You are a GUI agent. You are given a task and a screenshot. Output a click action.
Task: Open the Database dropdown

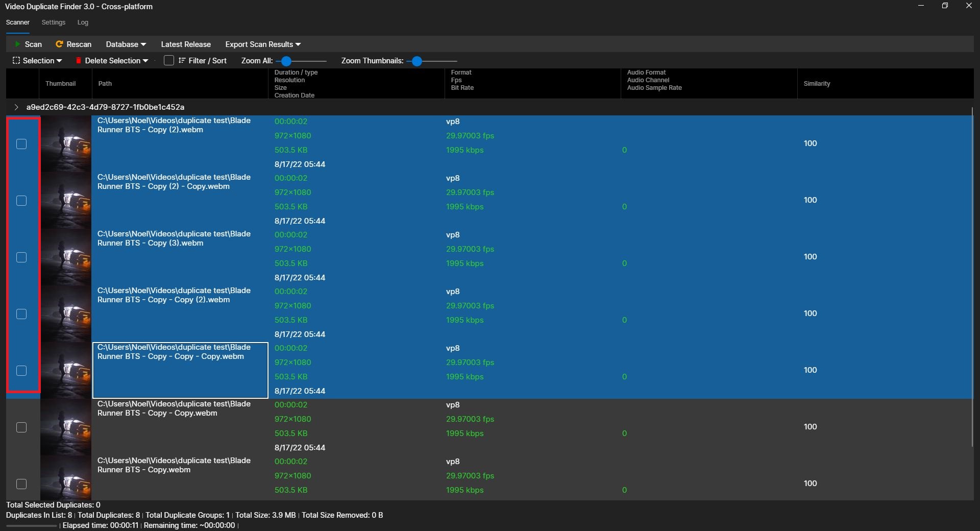click(125, 44)
